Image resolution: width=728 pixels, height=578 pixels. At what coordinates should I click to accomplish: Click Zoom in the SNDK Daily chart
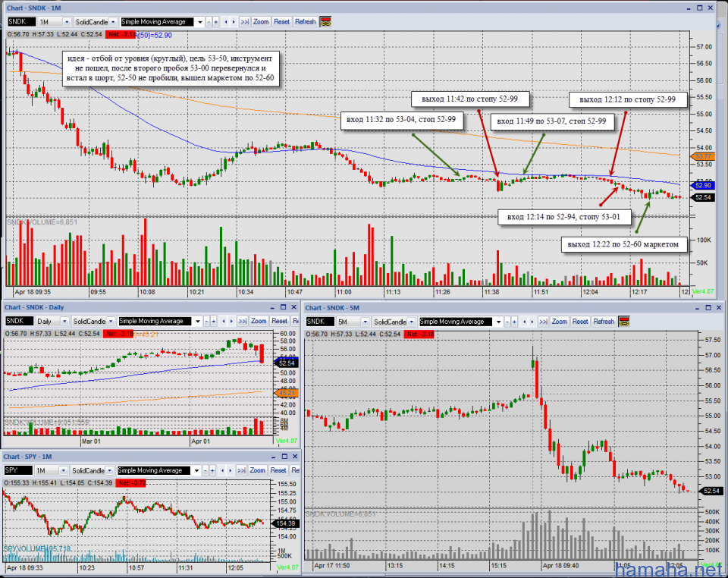click(259, 322)
